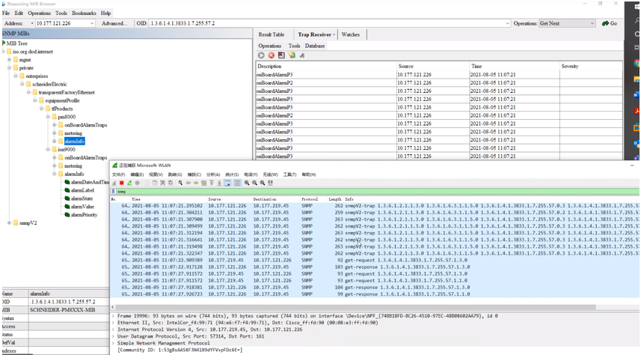Toggle Wireshark auto-scroll during live capture
Image resolution: width=644 pixels, height=355 pixels.
tap(227, 183)
